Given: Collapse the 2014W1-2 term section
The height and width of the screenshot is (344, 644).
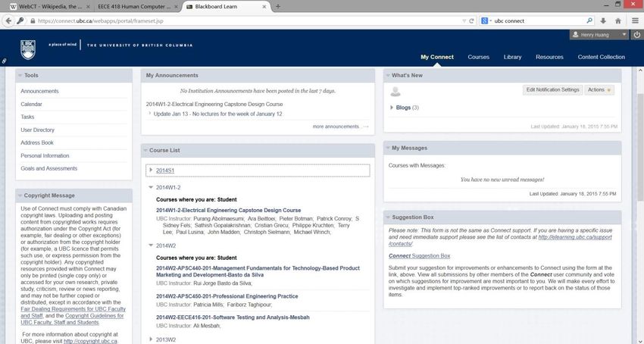Looking at the screenshot, I should click(151, 187).
